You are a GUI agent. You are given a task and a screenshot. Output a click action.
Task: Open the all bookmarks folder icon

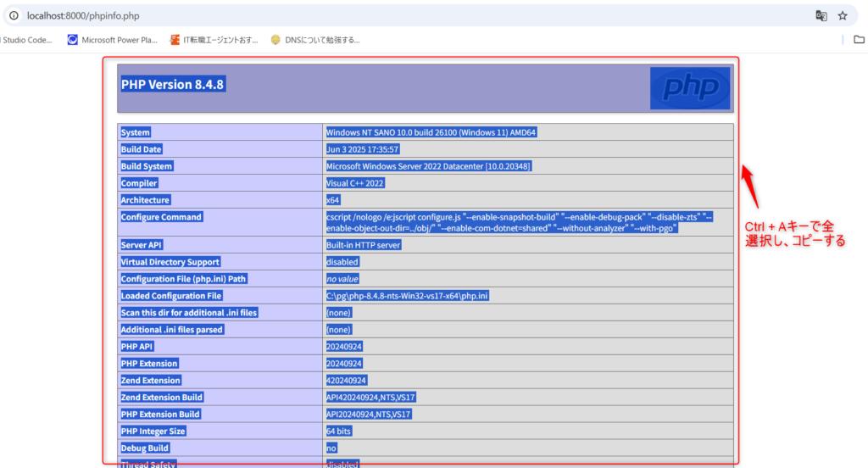pyautogui.click(x=860, y=39)
